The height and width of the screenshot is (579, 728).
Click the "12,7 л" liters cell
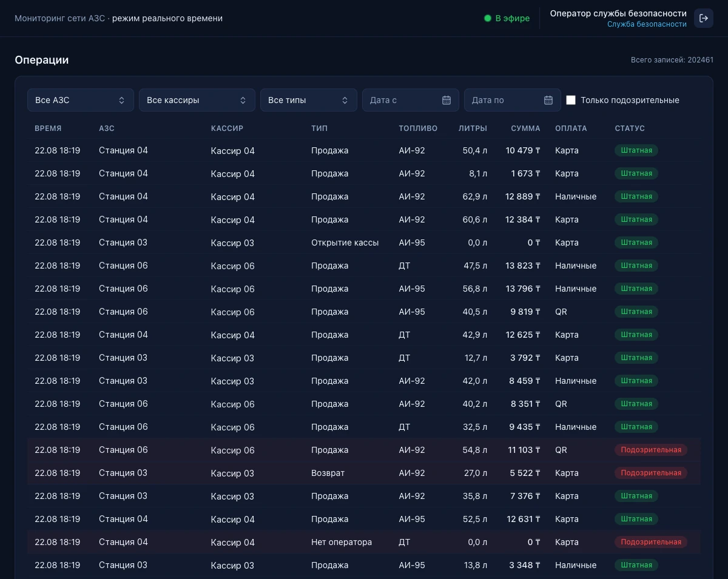(476, 358)
